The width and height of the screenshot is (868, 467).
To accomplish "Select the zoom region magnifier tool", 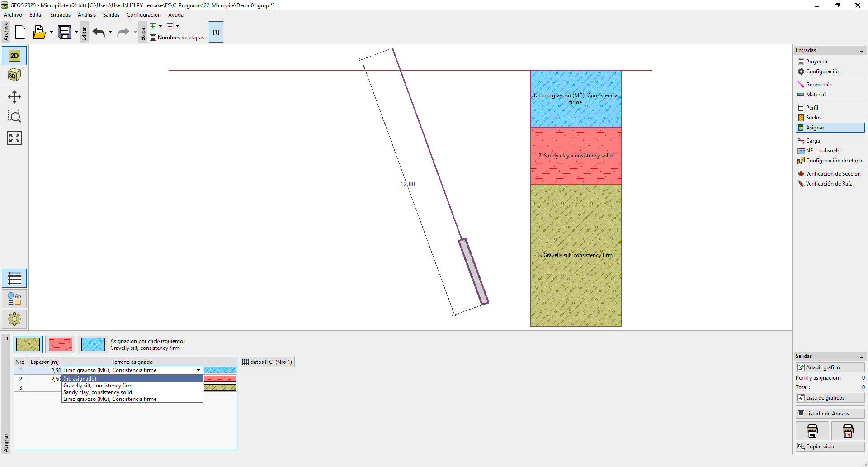I will click(14, 117).
